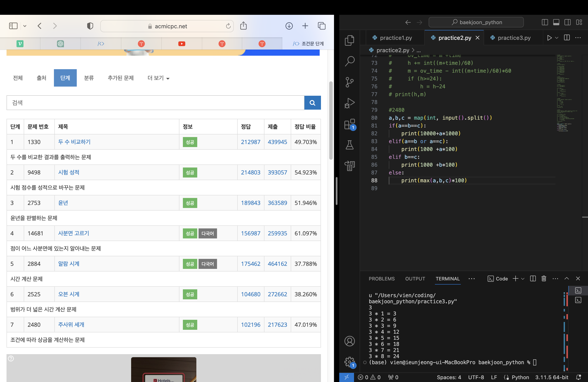Image resolution: width=588 pixels, height=382 pixels.
Task: Toggle the VS Code bottom panel layout
Action: [x=556, y=22]
